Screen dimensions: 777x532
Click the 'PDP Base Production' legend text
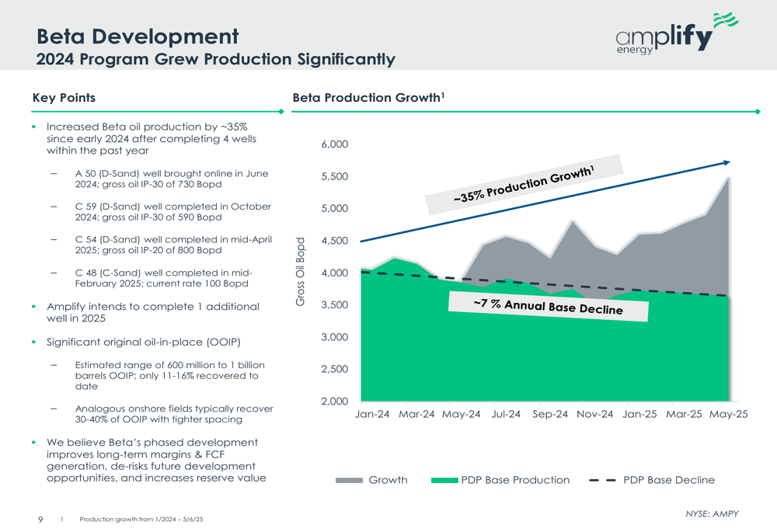[x=515, y=480]
